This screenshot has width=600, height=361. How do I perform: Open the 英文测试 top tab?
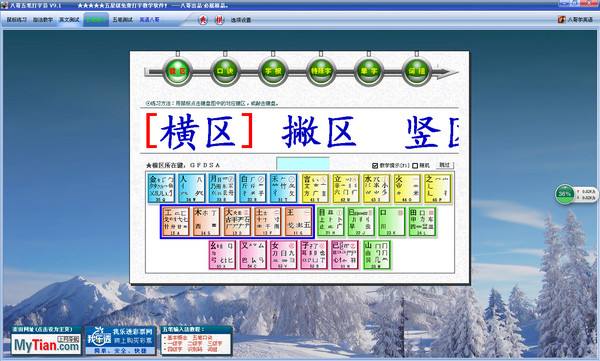69,20
